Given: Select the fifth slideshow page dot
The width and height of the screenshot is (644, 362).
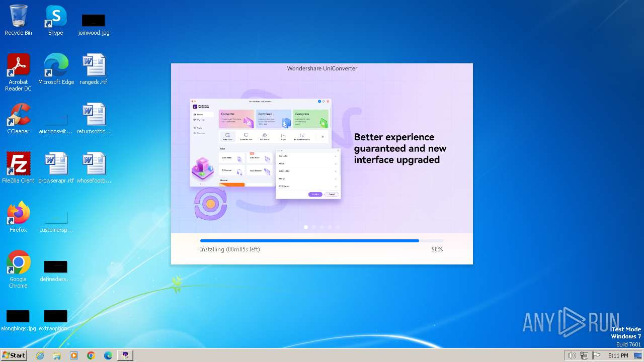Looking at the screenshot, I should tap(338, 227).
